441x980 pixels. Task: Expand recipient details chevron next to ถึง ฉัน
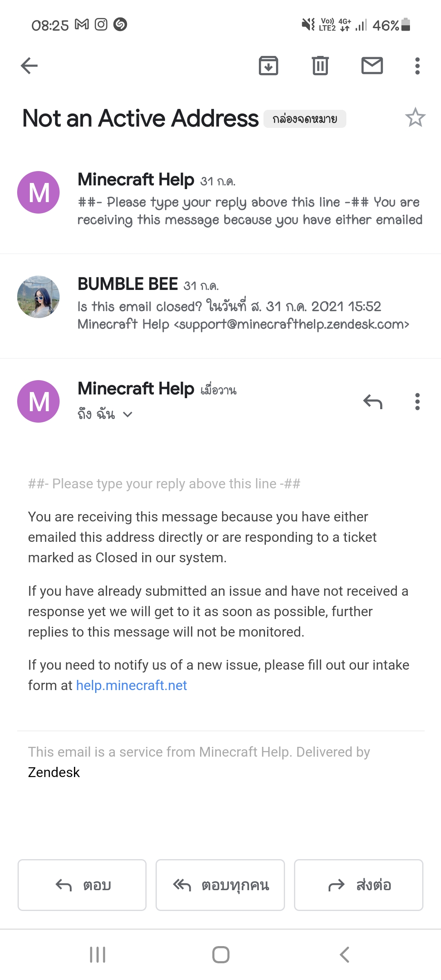[x=127, y=415]
